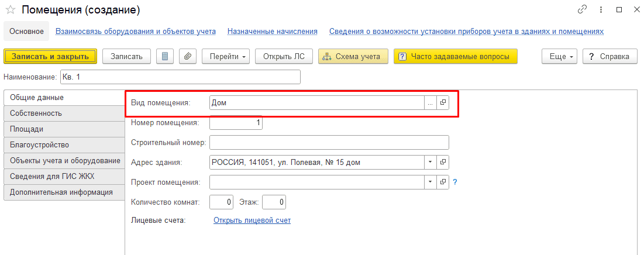The image size is (644, 255).
Task: Open the Проект помещения record icon
Action: [x=443, y=182]
